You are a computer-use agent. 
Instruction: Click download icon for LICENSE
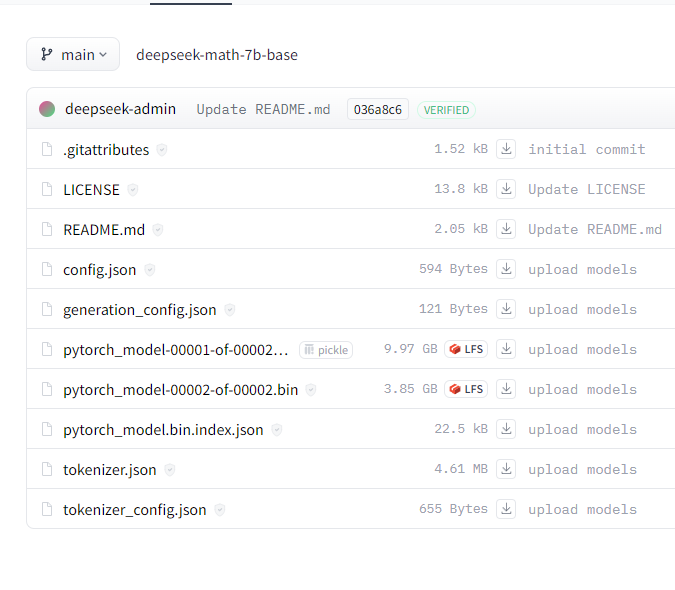click(506, 189)
